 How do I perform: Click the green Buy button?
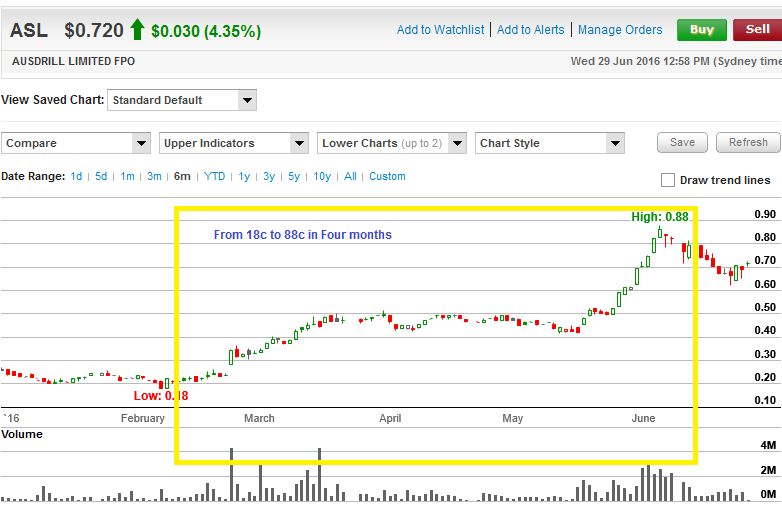click(x=701, y=30)
